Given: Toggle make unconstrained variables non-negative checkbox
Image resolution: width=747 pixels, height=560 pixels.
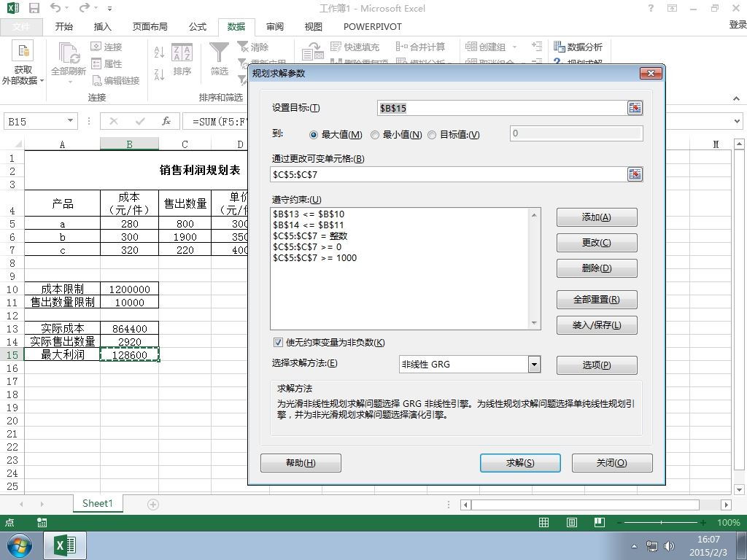Looking at the screenshot, I should coord(278,342).
